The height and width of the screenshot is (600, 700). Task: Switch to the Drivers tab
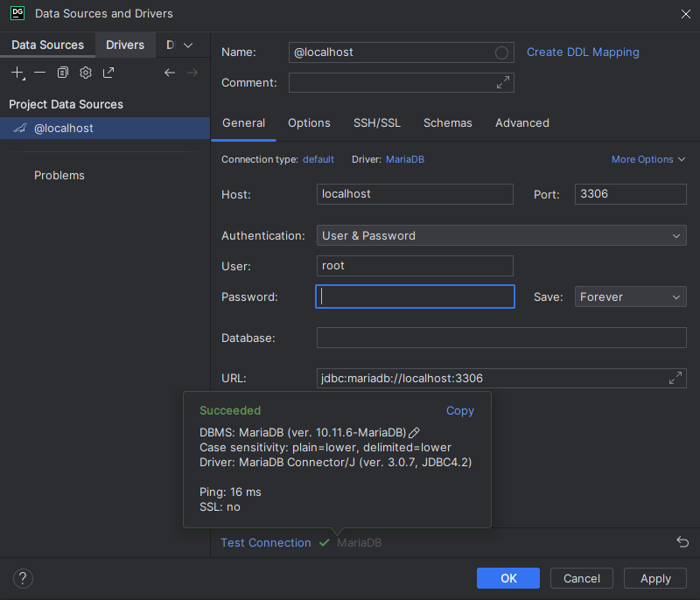(125, 45)
